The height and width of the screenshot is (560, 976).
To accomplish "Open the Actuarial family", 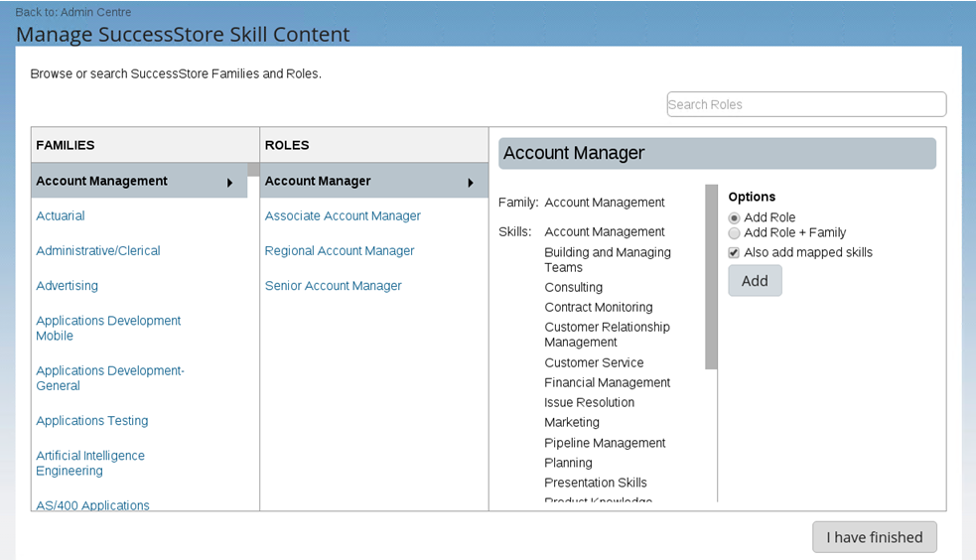I will click(x=61, y=215).
